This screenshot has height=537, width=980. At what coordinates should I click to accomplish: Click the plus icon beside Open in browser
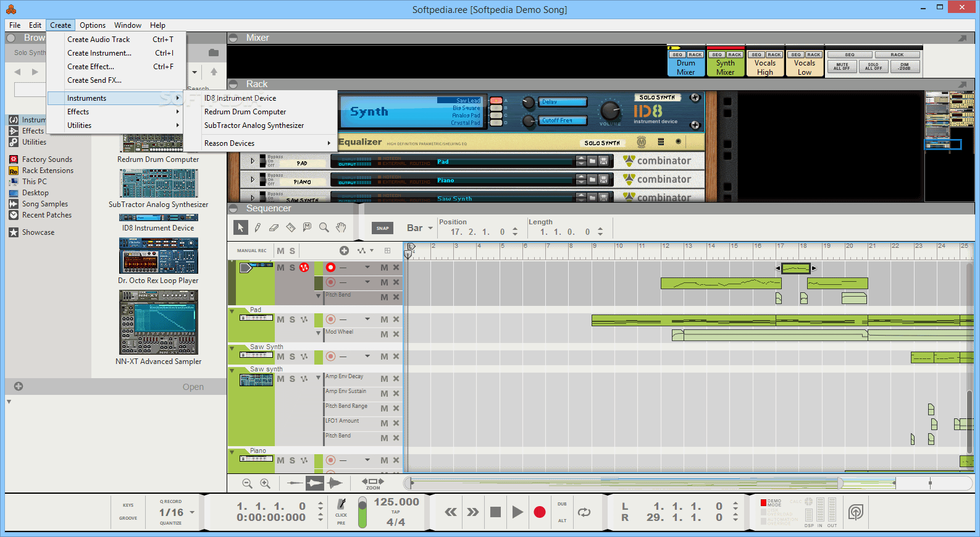pyautogui.click(x=19, y=386)
